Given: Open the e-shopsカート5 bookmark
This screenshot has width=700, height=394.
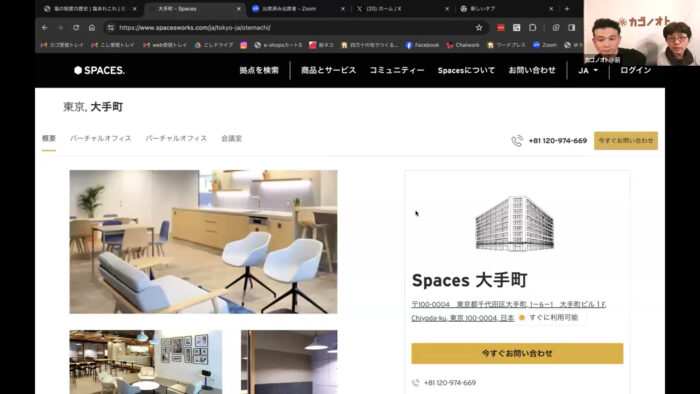Looking at the screenshot, I should [x=278, y=45].
